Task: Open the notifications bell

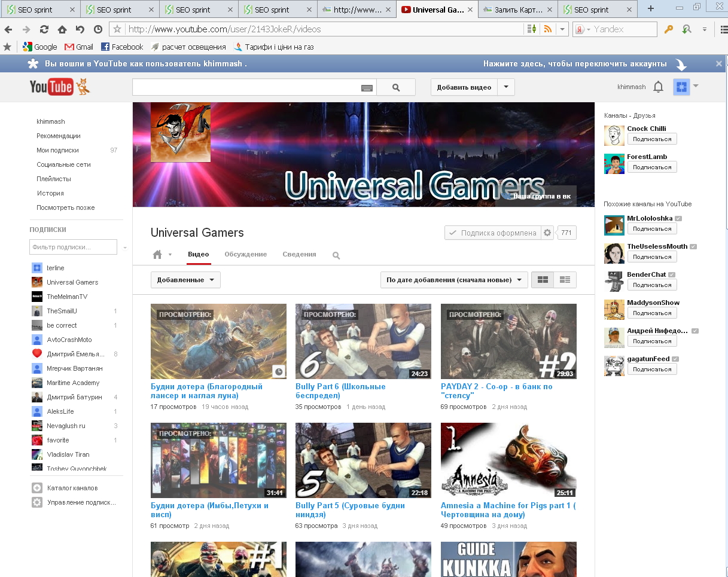Action: (658, 87)
